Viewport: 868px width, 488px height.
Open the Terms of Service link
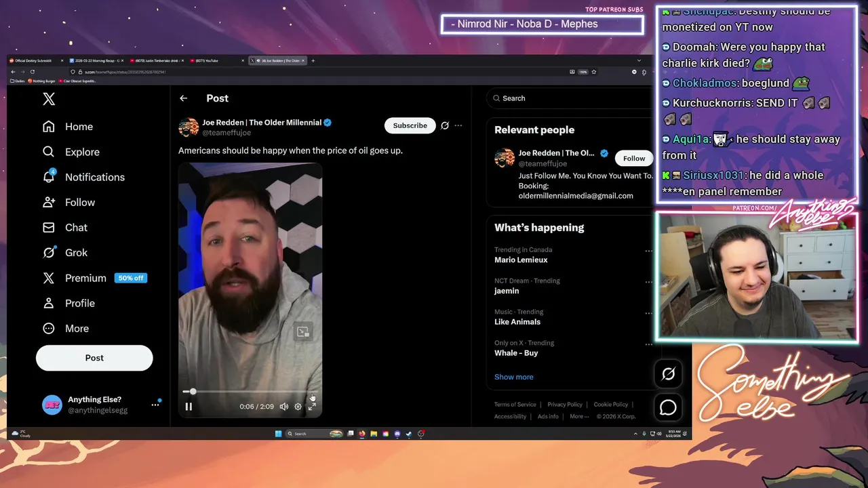[x=515, y=405]
